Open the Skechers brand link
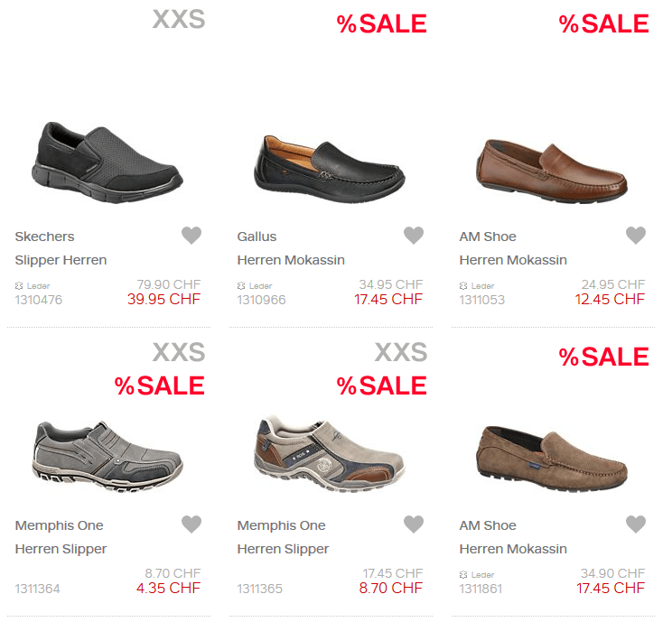 (x=45, y=237)
